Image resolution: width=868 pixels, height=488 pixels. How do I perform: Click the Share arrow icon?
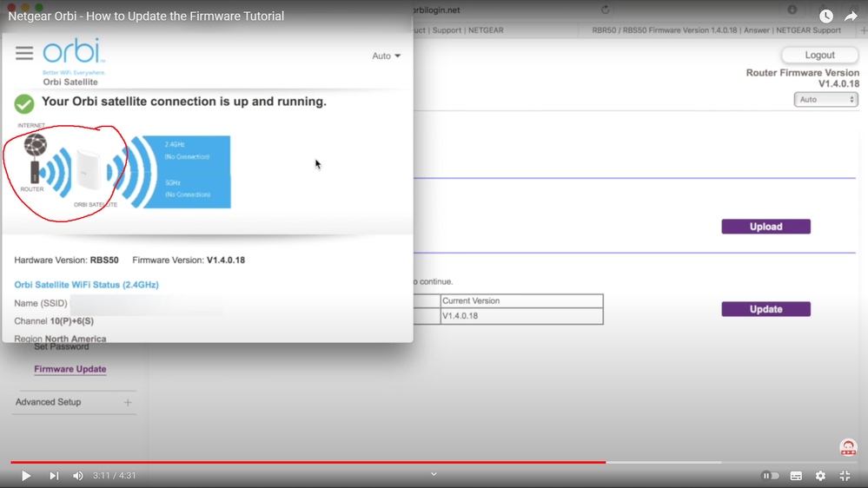coord(851,16)
